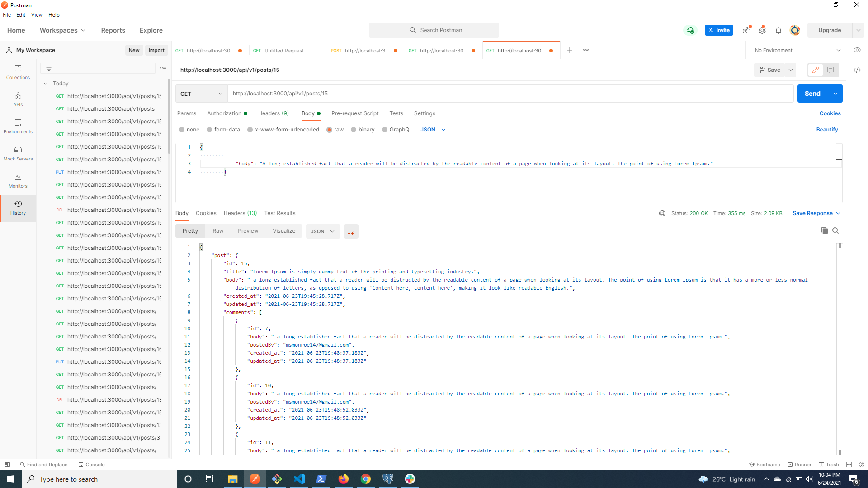Select the binary body type
The width and height of the screenshot is (868, 488).
pos(354,130)
